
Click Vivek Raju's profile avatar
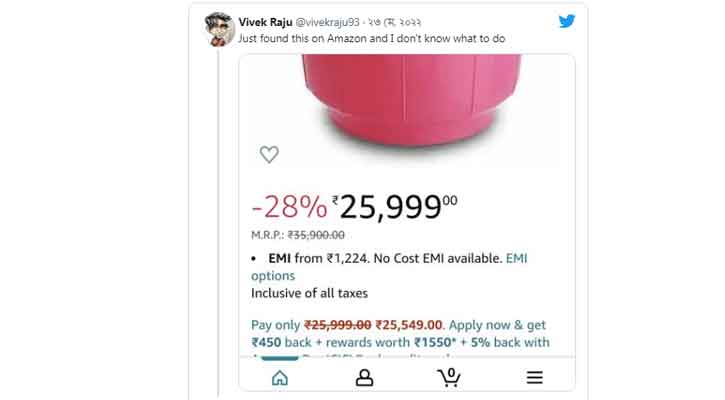[x=219, y=29]
